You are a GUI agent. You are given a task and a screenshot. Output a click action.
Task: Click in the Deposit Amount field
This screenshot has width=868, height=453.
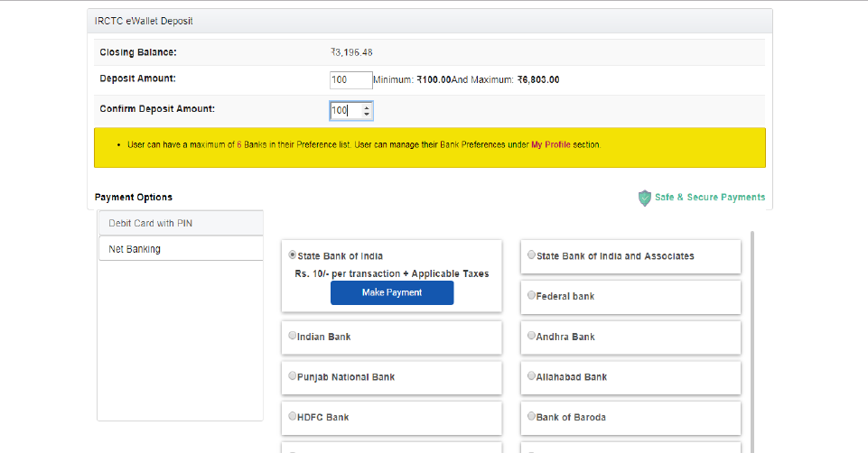(351, 79)
